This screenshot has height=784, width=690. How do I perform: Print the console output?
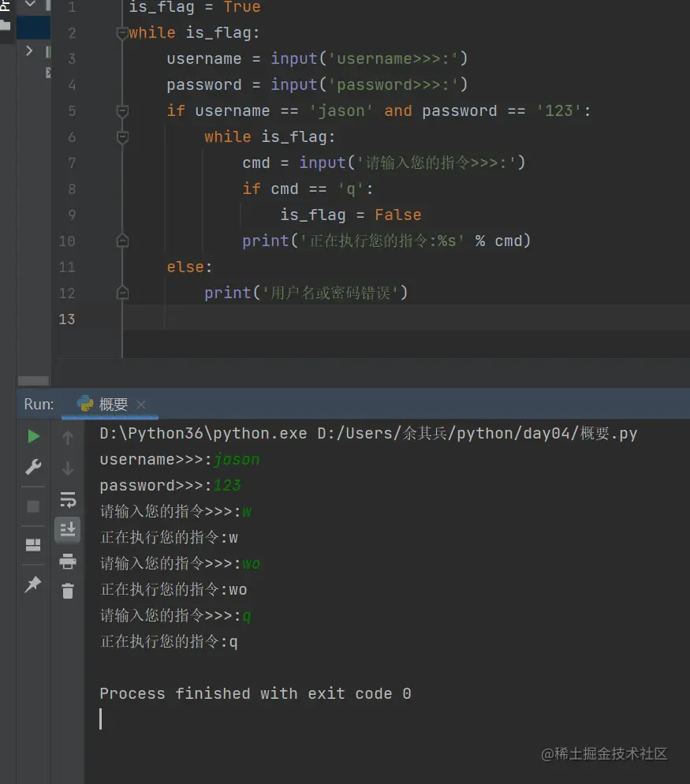click(x=68, y=561)
